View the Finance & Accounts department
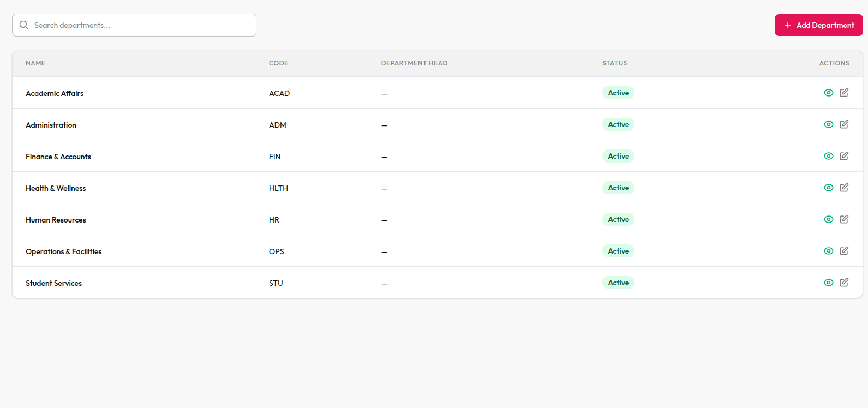 coord(828,156)
